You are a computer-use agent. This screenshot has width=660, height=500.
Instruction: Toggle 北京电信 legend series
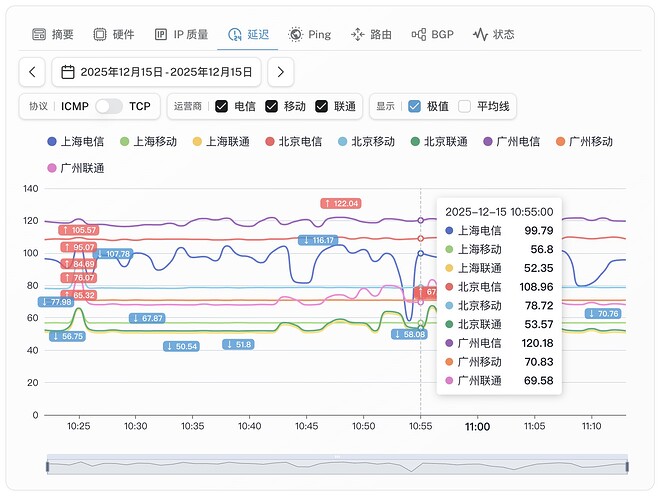(x=294, y=141)
